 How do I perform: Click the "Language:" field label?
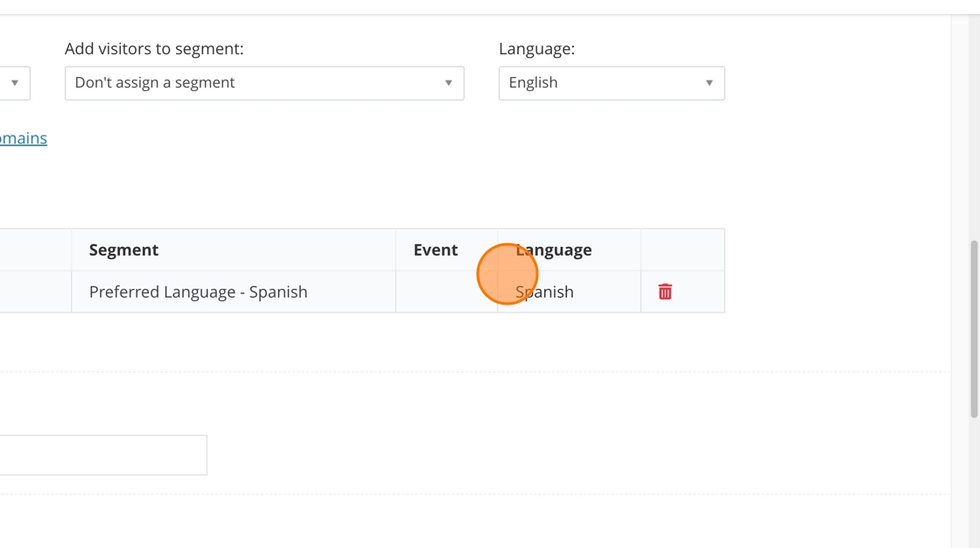pyautogui.click(x=536, y=49)
